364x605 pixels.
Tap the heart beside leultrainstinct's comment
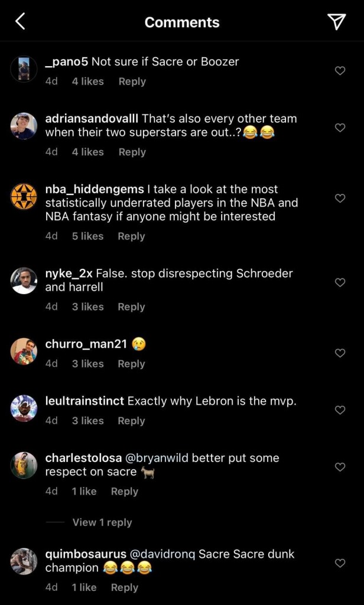[340, 410]
